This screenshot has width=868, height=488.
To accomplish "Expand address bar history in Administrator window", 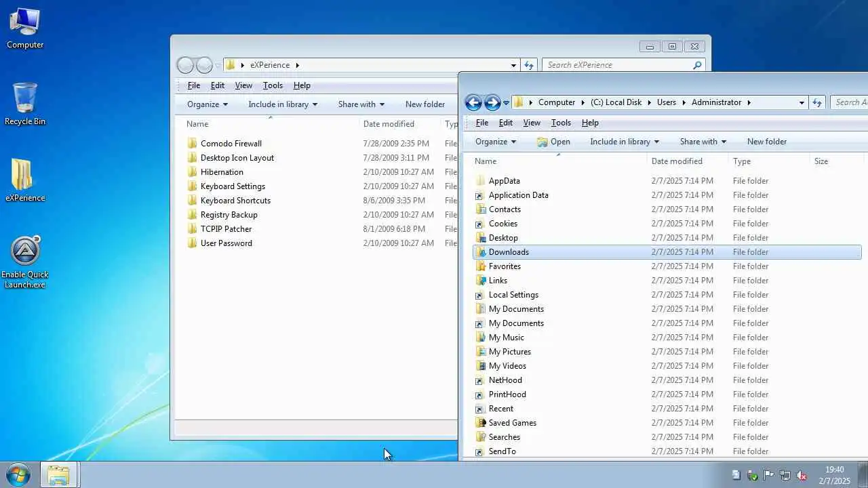I will coord(802,102).
